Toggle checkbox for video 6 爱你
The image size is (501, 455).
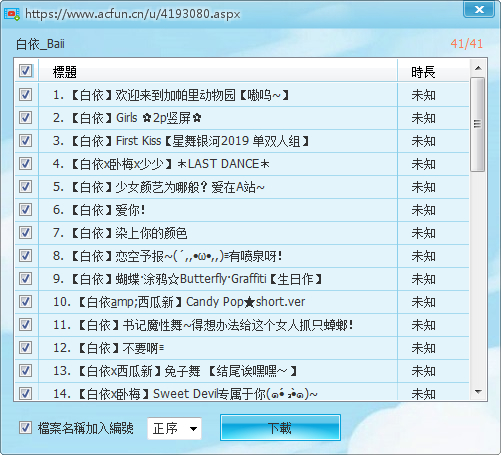(26, 210)
